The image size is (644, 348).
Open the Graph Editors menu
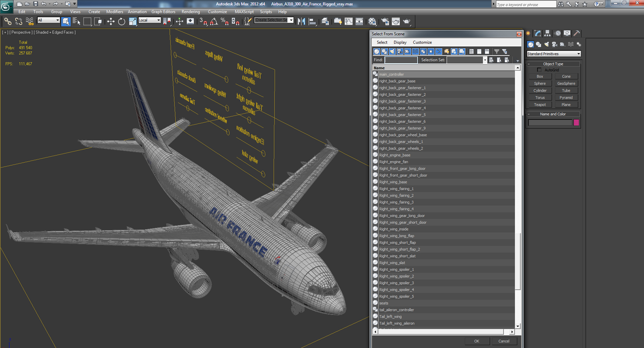coord(163,12)
